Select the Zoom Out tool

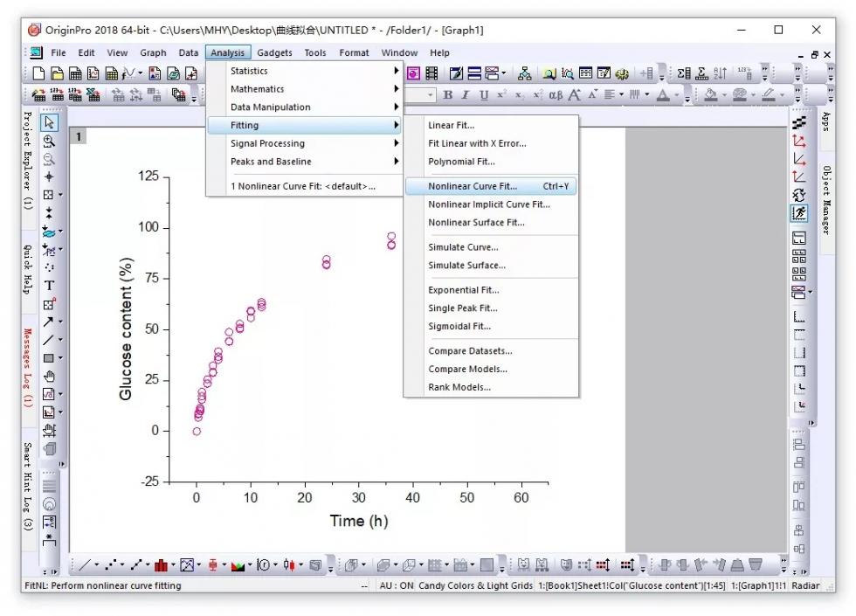(49, 159)
